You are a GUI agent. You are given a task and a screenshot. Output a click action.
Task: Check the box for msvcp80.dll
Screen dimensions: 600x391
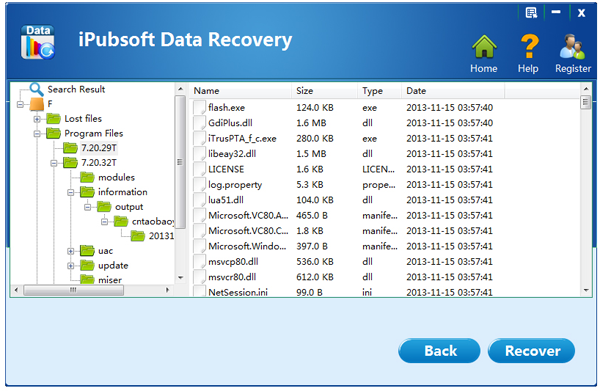click(x=200, y=262)
